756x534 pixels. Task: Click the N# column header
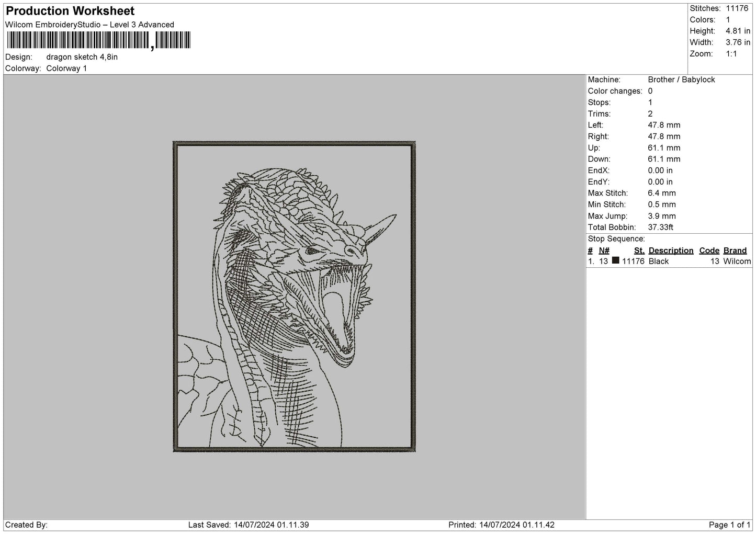click(x=604, y=251)
